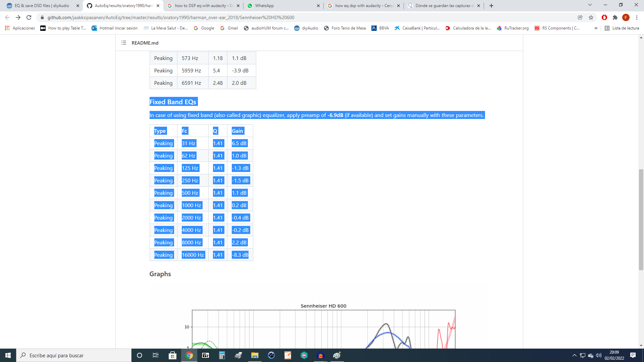Click the browser forward arrow
The width and height of the screenshot is (644, 362).
(x=18, y=17)
